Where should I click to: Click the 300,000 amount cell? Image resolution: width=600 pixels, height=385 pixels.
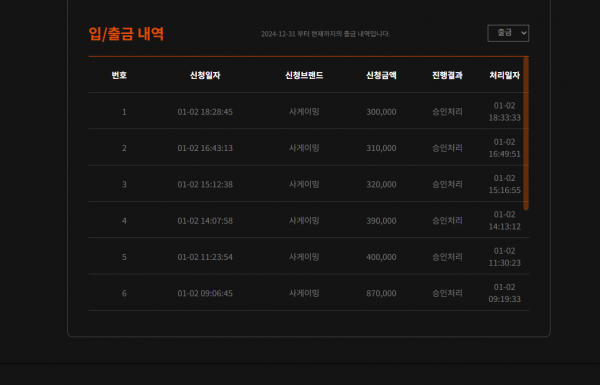pos(381,112)
